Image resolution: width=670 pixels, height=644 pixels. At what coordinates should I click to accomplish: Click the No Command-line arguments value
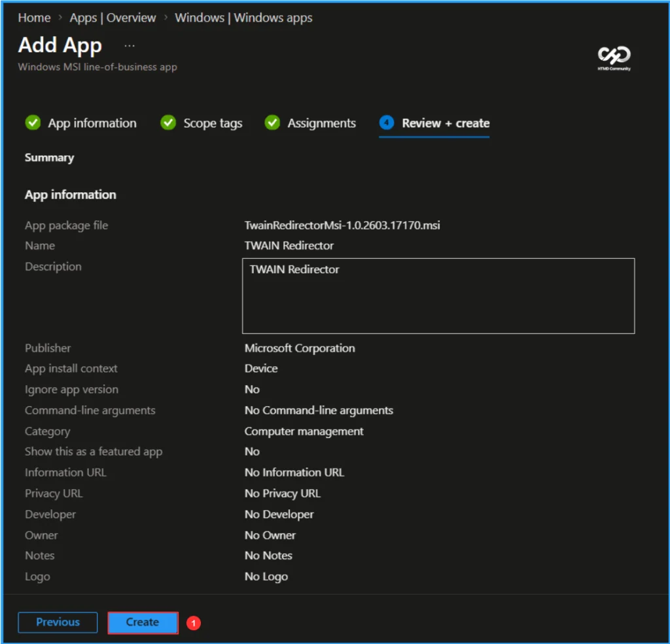coord(319,411)
